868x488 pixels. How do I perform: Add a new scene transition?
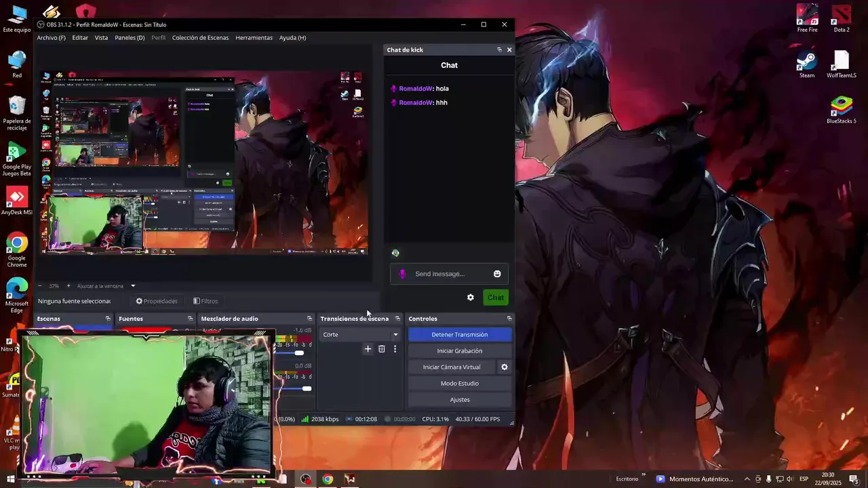click(x=368, y=349)
